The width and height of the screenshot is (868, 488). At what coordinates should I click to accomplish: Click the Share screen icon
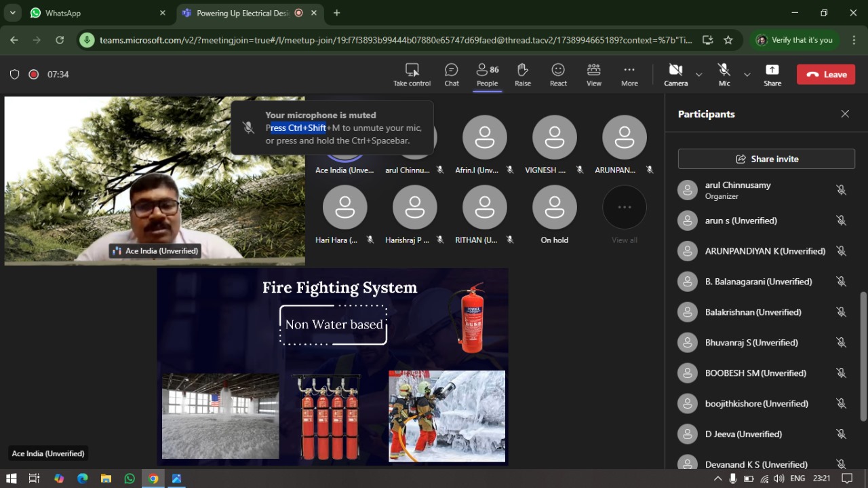772,74
